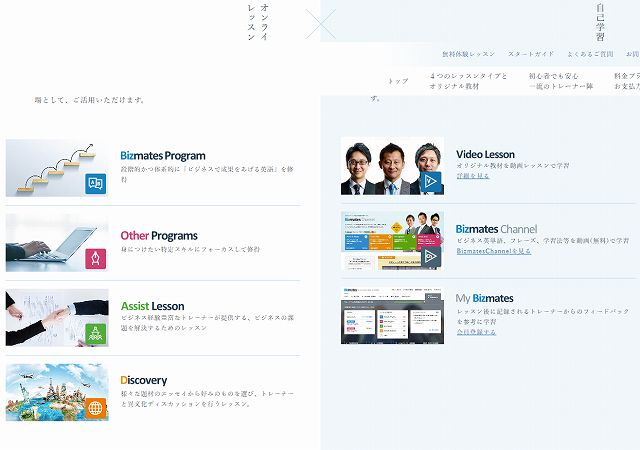Click the My Bizmates description text

coord(543,316)
